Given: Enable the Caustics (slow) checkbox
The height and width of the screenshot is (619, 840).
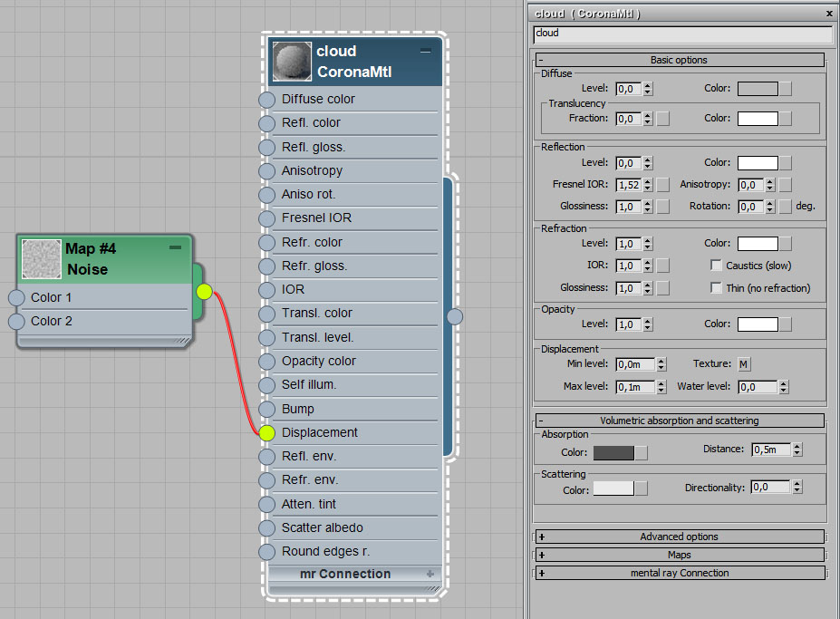Looking at the screenshot, I should tap(717, 266).
